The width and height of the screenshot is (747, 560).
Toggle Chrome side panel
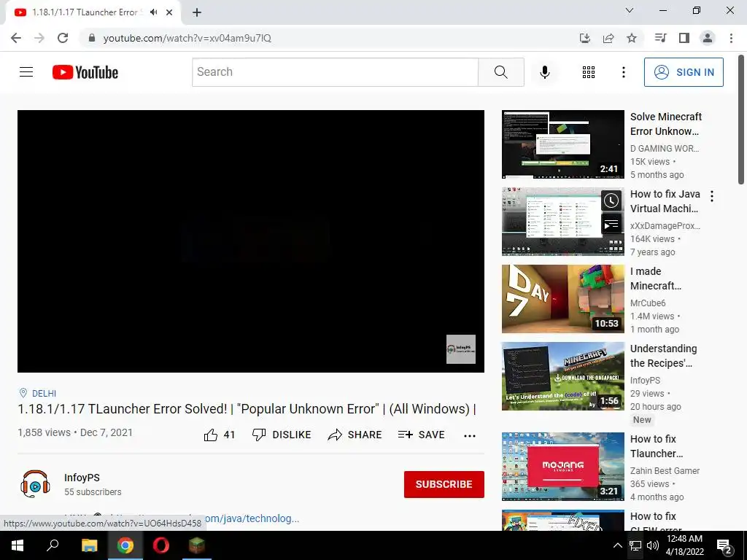tap(684, 38)
